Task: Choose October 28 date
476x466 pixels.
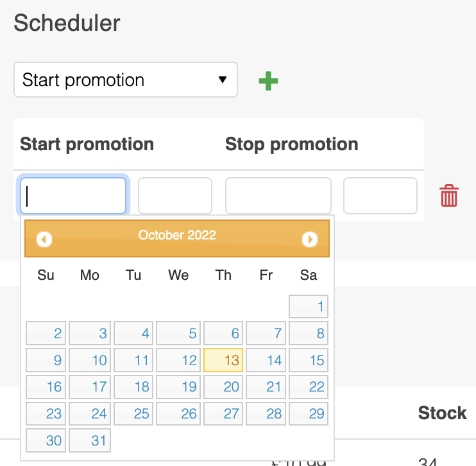Action: pyautogui.click(x=266, y=414)
